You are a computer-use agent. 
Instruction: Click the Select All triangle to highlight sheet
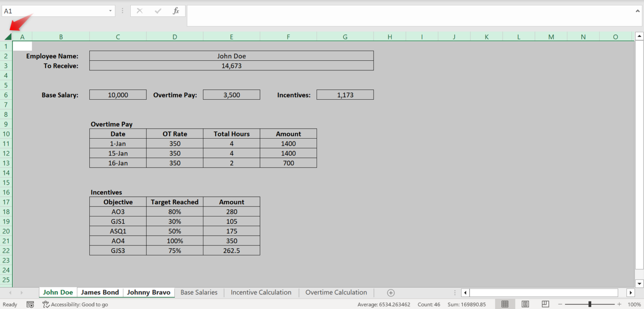click(7, 36)
